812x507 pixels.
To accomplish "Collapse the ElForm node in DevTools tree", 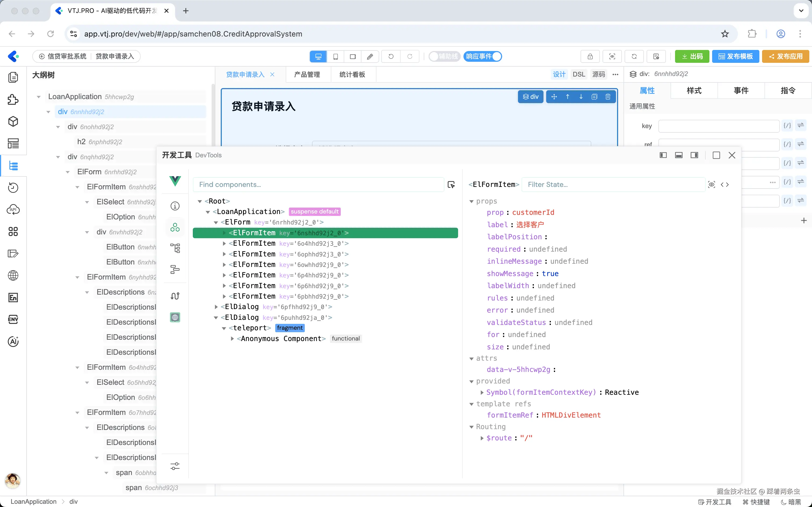I will 216,222.
